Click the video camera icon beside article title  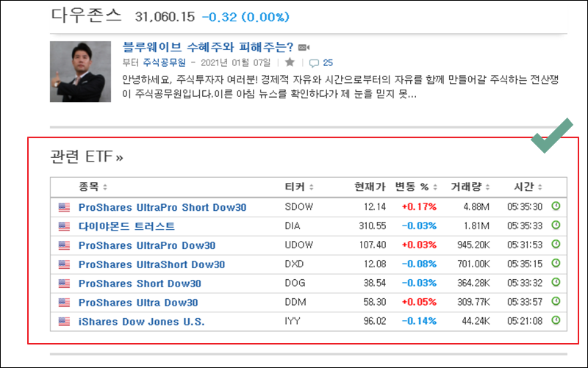[304, 48]
